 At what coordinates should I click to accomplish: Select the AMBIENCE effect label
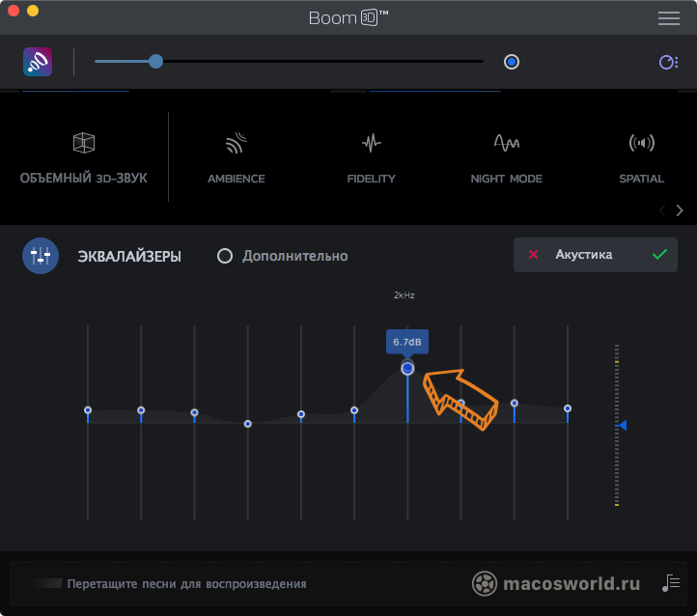pos(237,179)
